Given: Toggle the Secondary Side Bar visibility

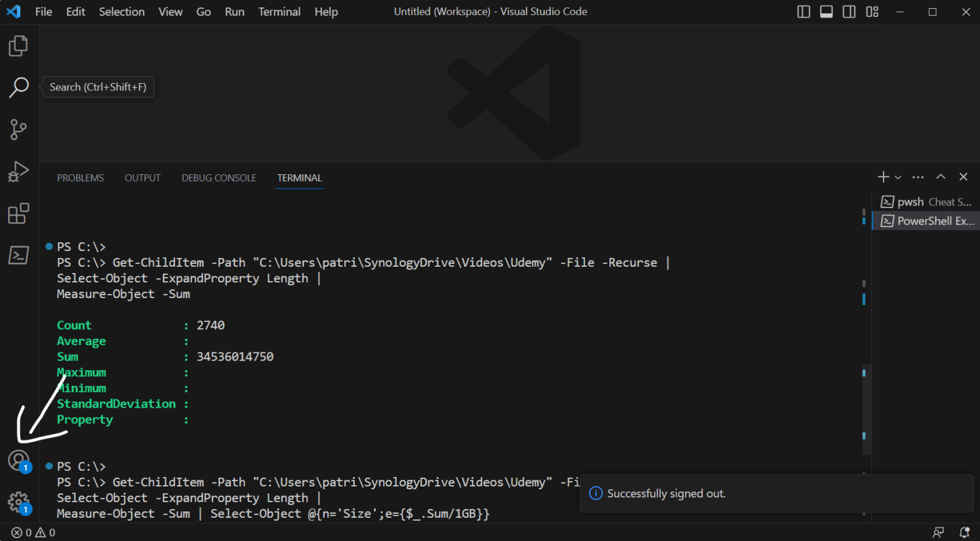Looking at the screenshot, I should tap(849, 12).
